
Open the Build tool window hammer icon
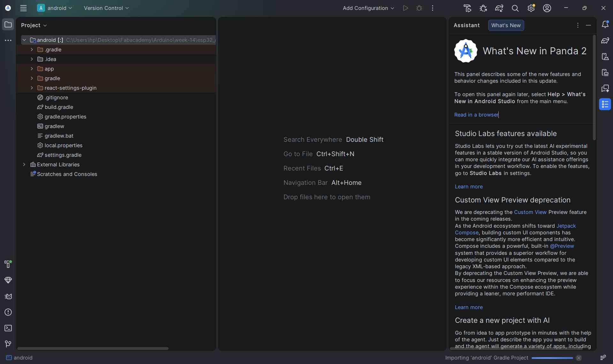click(8, 264)
